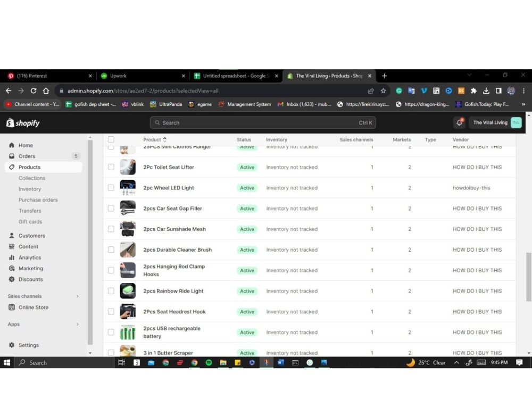This screenshot has width=532, height=399.
Task: Check the select-all products checkbox in the header
Action: (x=111, y=139)
